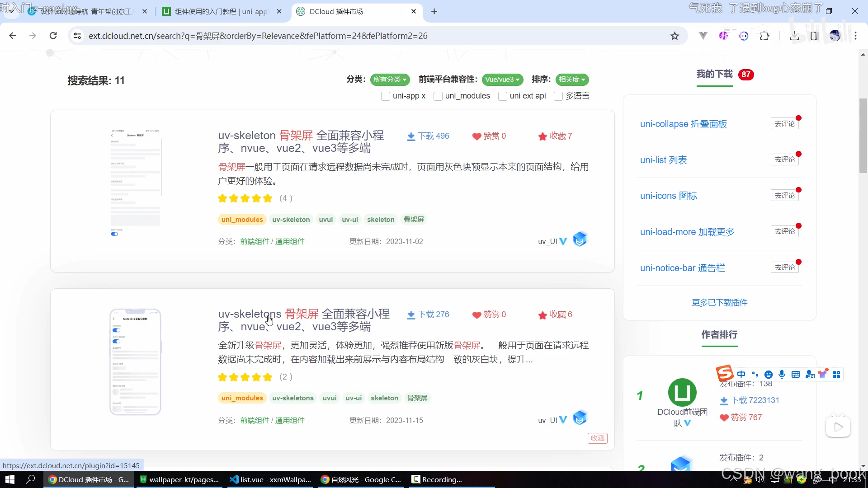Check the uni-app x checkbox

click(x=386, y=96)
